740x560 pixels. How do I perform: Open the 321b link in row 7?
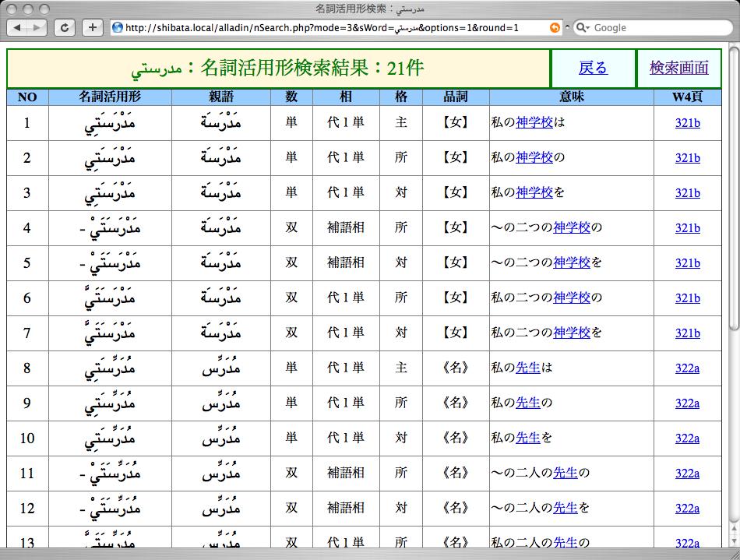687,333
